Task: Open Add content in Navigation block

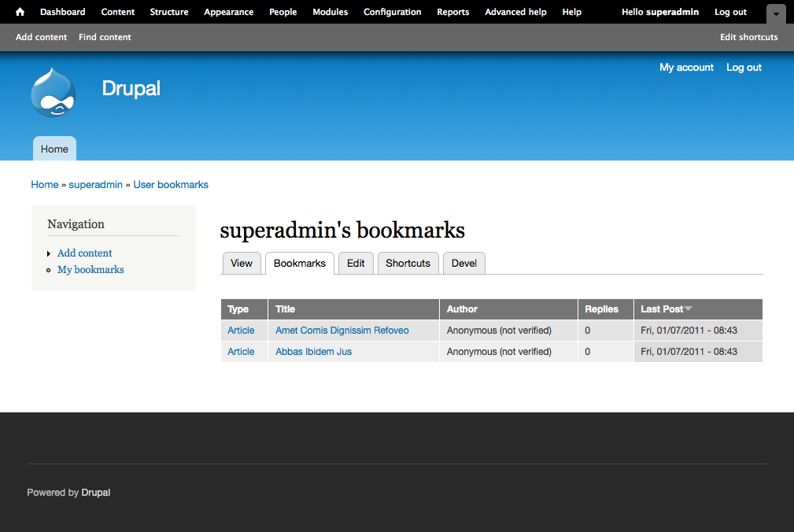Action: click(x=84, y=253)
